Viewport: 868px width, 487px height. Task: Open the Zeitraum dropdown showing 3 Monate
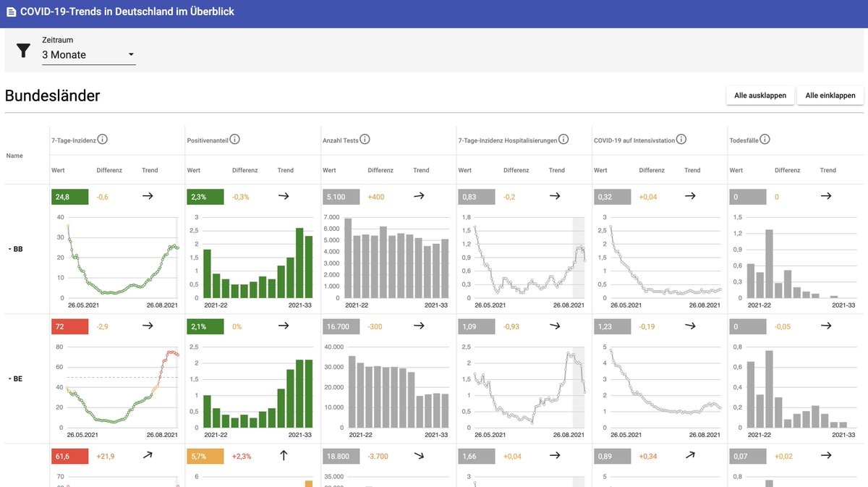click(x=88, y=55)
